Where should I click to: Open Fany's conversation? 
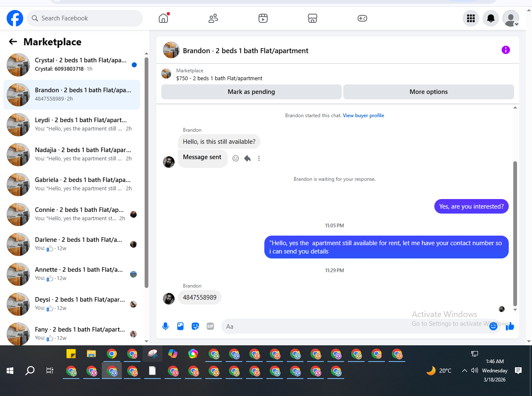72,332
